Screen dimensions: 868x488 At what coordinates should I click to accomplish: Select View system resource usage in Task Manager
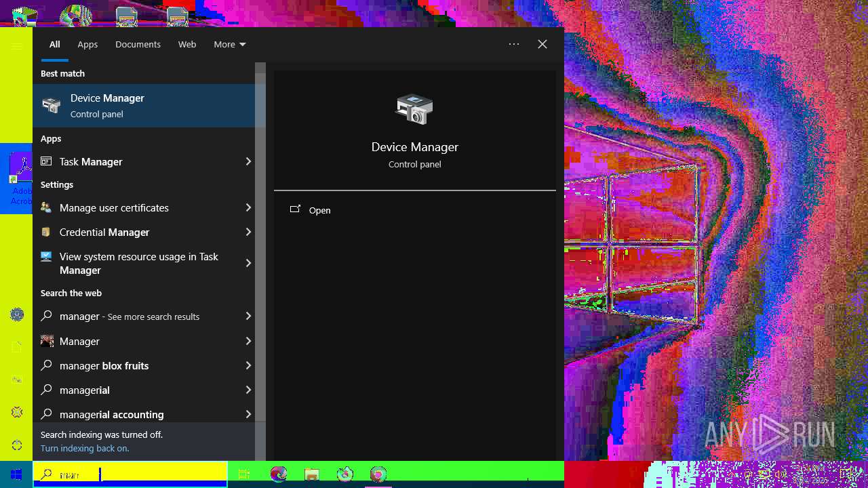(x=144, y=263)
